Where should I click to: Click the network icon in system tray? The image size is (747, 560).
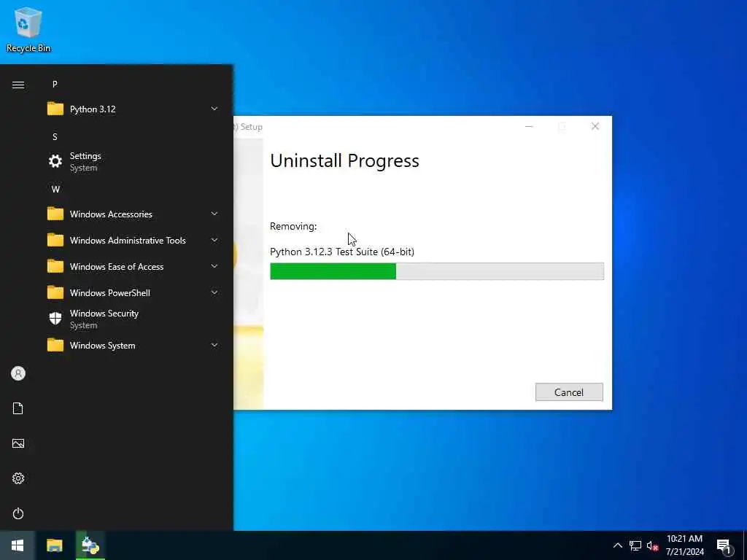click(x=635, y=545)
